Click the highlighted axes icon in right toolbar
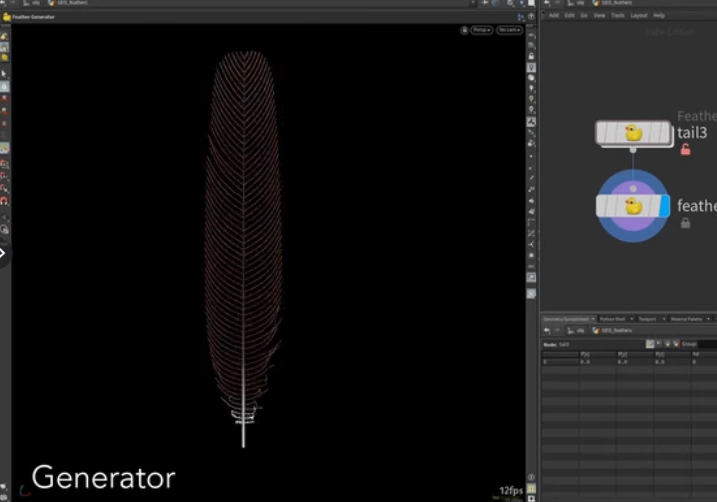The height and width of the screenshot is (502, 717). (531, 123)
